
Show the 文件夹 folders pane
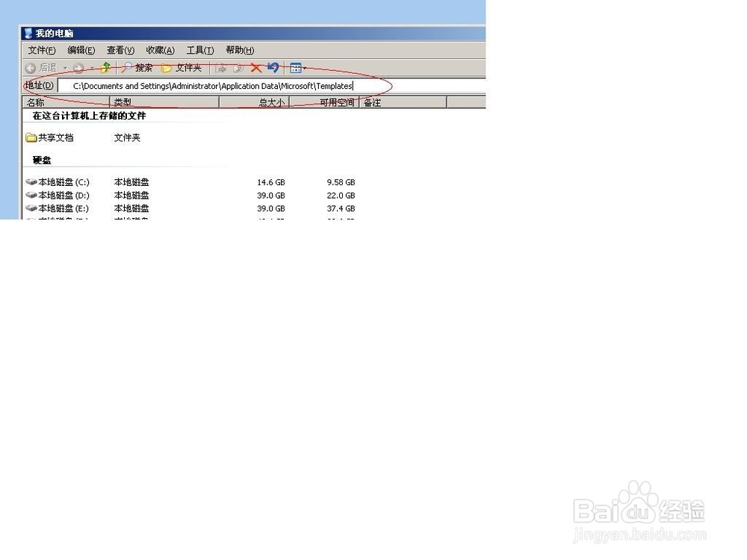click(x=183, y=67)
